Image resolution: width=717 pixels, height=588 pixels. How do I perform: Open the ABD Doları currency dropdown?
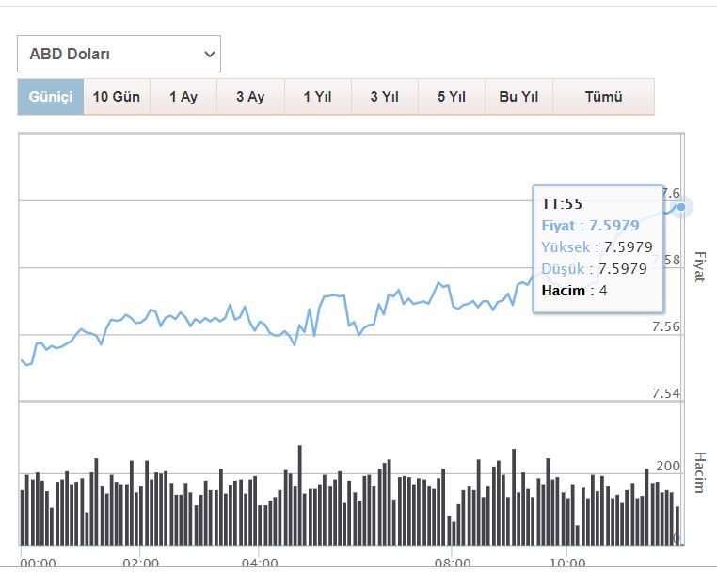[119, 55]
